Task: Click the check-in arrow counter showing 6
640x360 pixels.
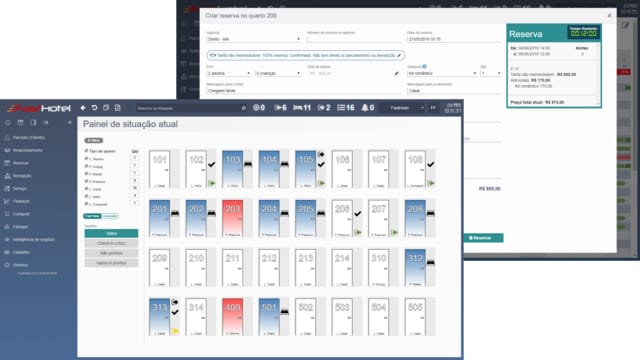Action: (x=280, y=108)
